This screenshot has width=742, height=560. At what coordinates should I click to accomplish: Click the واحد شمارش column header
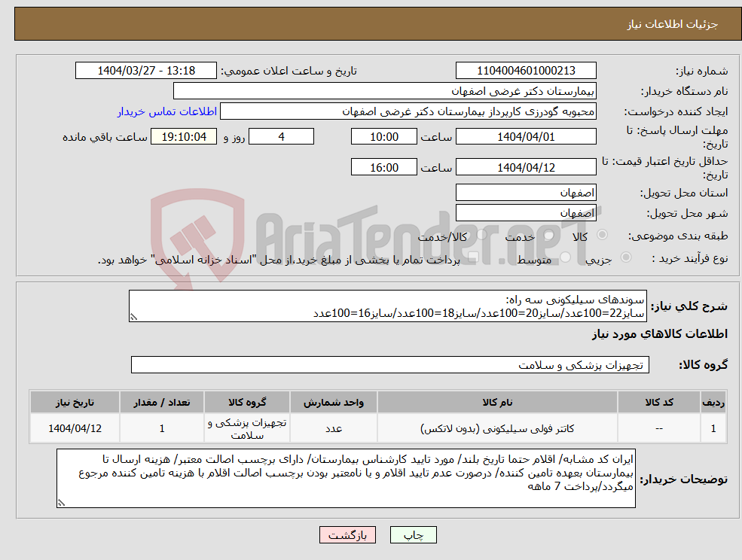click(334, 402)
